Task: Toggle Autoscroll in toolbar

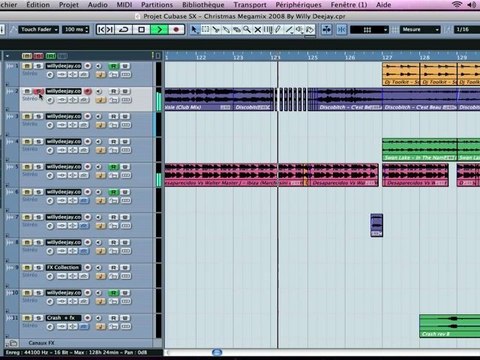Action: click(327, 30)
